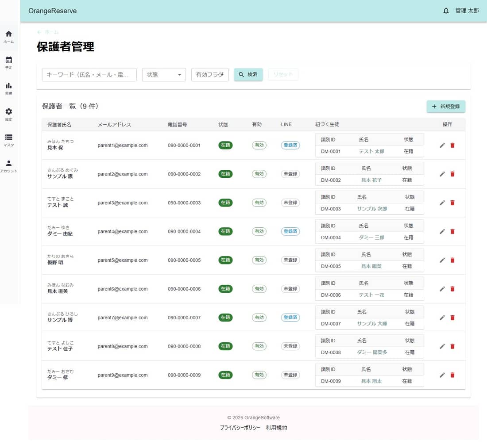Click the 有効 chip for parent4@example.com
Image resolution: width=487 pixels, height=448 pixels.
(x=259, y=231)
